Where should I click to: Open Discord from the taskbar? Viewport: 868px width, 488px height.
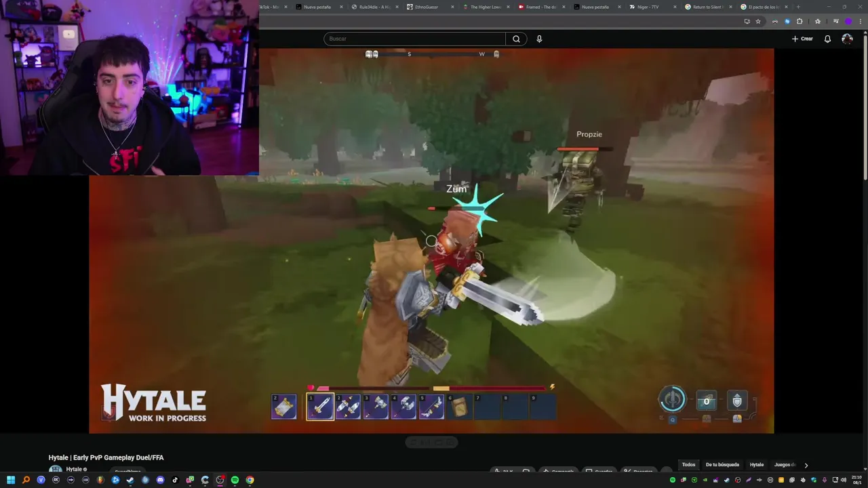point(160,480)
